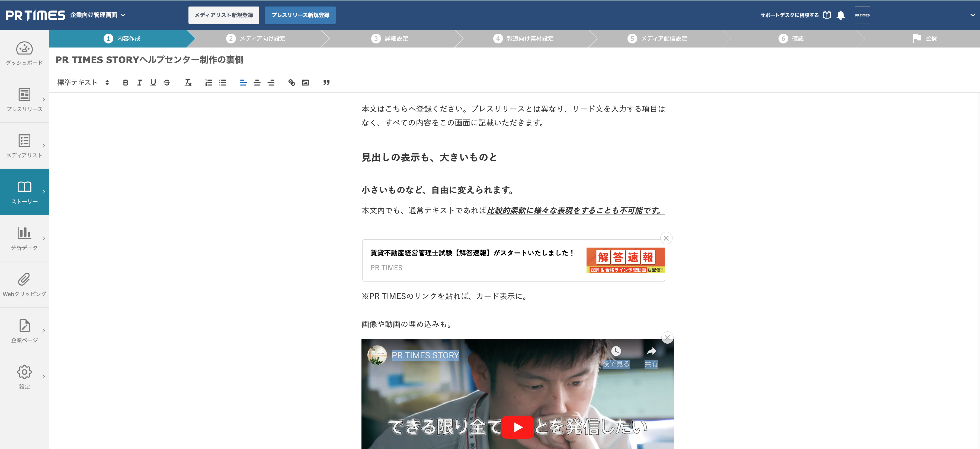Open 企業ページ sidebar section
This screenshot has width=980, height=449.
tap(24, 331)
